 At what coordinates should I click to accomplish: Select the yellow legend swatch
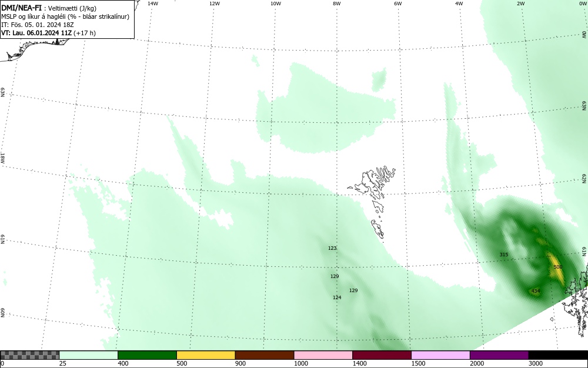click(206, 355)
